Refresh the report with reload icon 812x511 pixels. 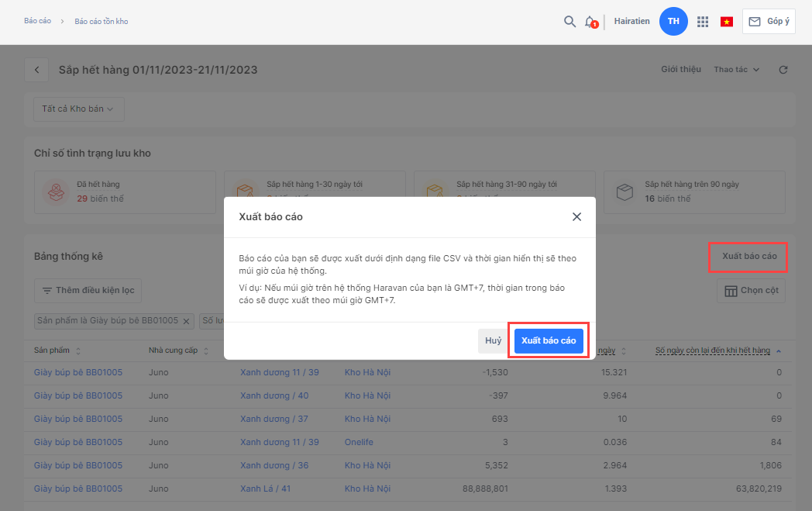click(x=783, y=70)
